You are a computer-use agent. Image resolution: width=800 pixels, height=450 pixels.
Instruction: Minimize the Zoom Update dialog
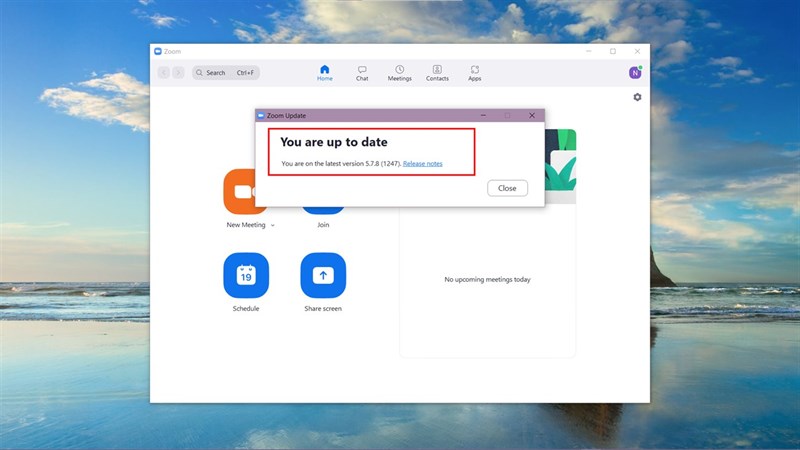[483, 115]
